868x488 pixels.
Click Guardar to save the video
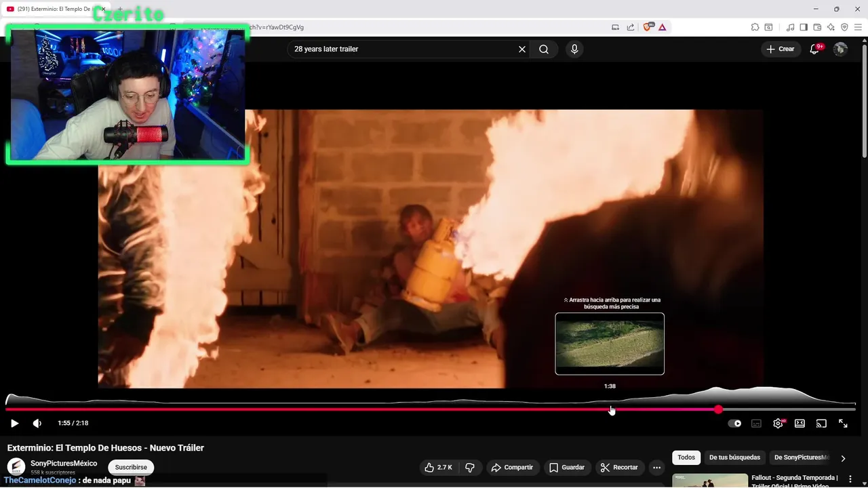[x=566, y=467]
